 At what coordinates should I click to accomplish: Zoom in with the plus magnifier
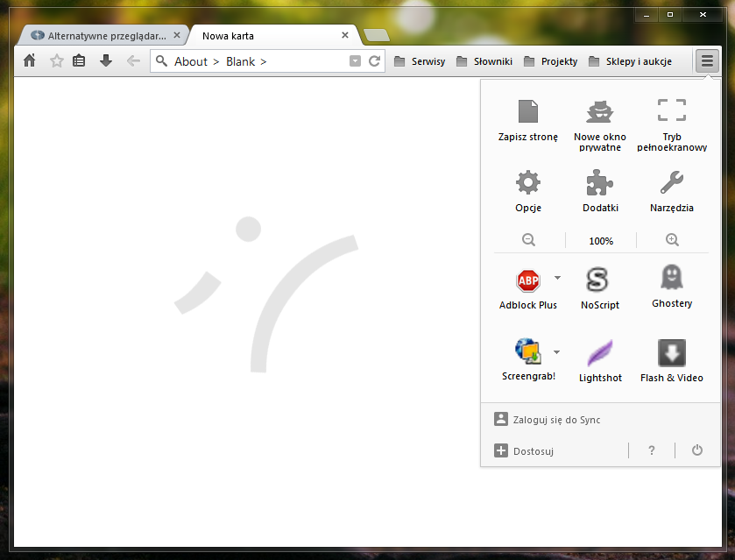tap(672, 240)
